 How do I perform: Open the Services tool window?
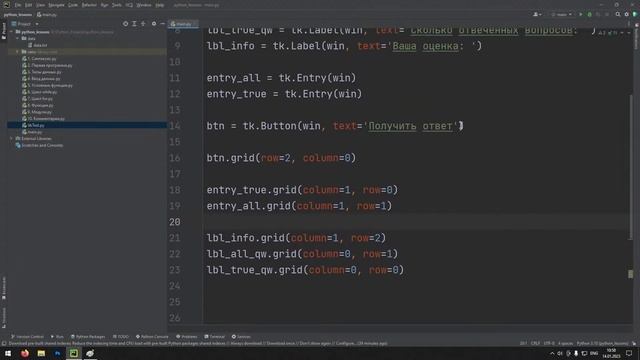241,337
